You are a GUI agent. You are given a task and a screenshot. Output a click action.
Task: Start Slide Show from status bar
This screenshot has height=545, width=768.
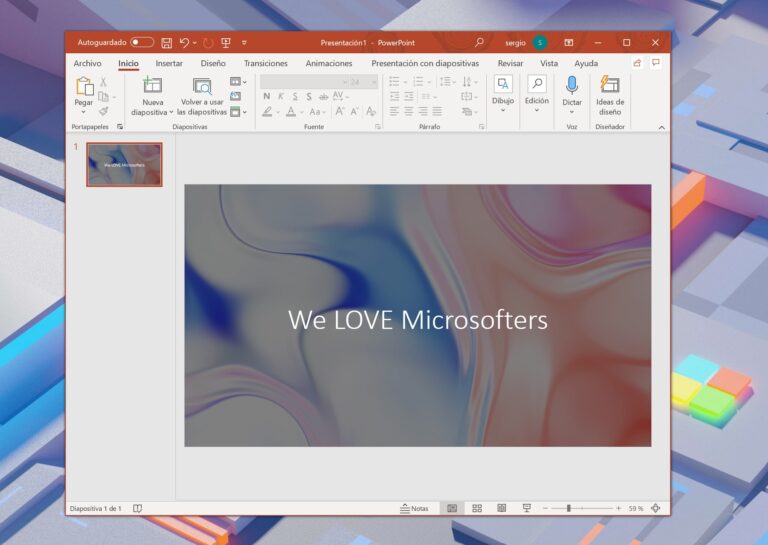coord(527,508)
